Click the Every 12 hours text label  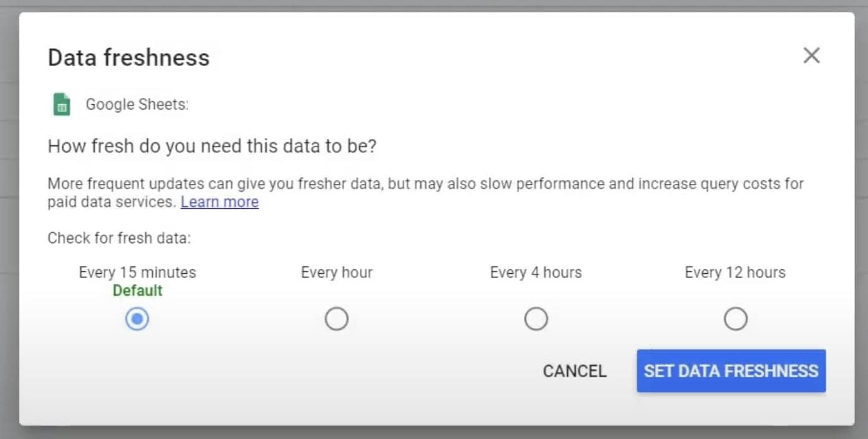(735, 272)
